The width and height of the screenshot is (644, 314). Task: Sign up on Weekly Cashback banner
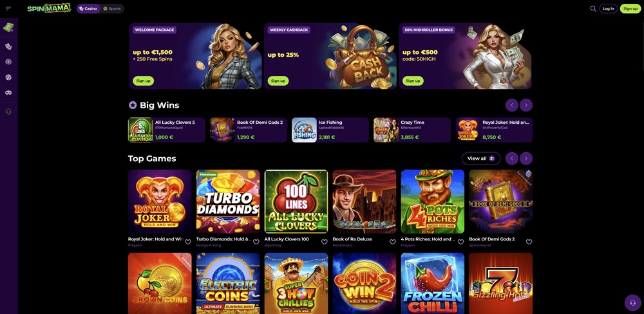278,81
